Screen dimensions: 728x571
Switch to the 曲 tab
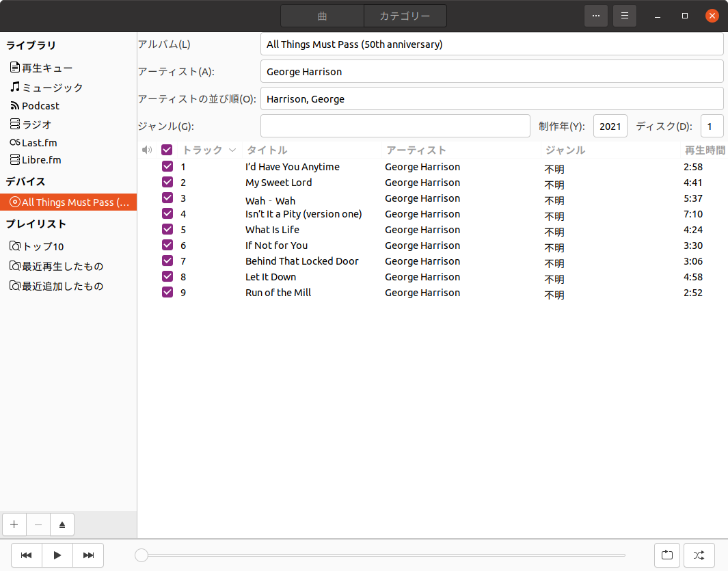pyautogui.click(x=322, y=16)
